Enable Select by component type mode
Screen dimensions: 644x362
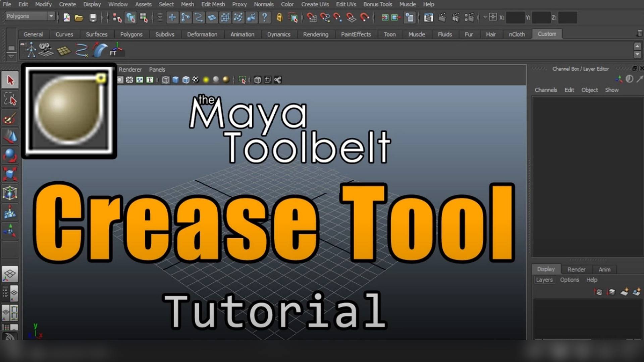[x=144, y=17]
